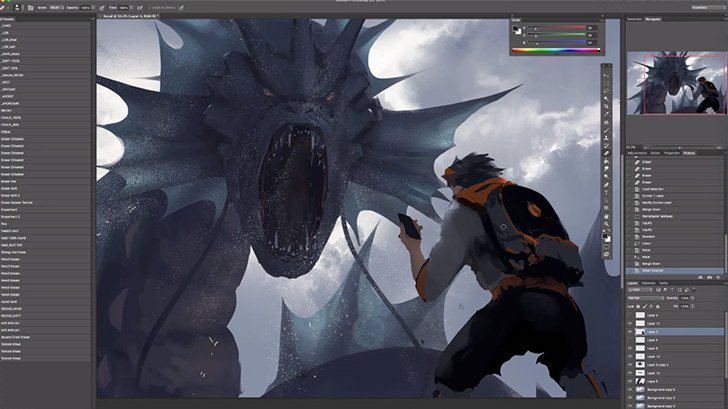
Task: Select the Pen tool
Action: pos(606,184)
